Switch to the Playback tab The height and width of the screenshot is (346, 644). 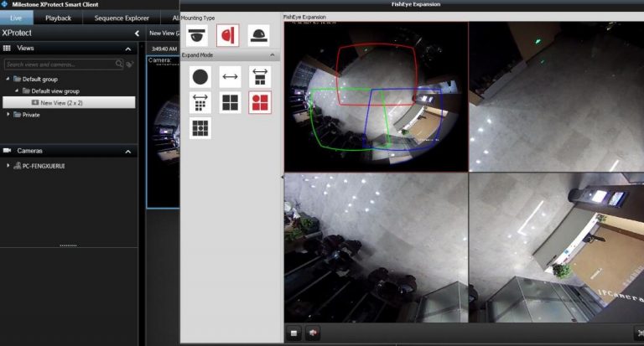click(58, 18)
